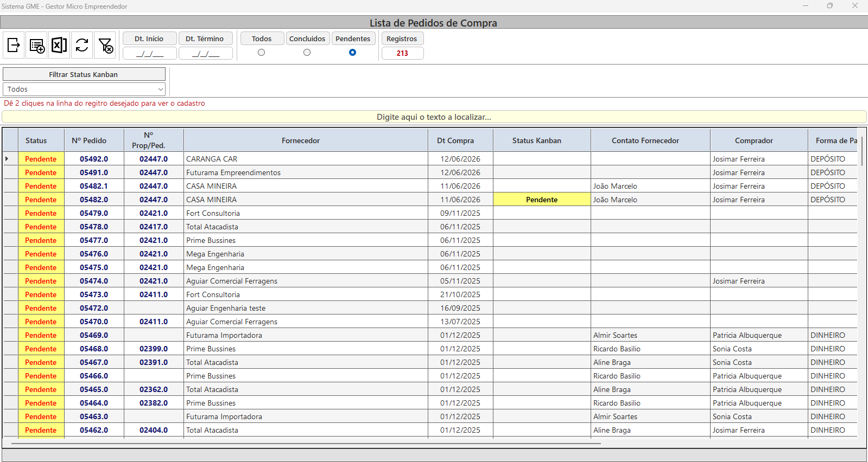Click Almir Soartes in order 05463.0 row
Screen dimensions: 868x462
(615, 416)
